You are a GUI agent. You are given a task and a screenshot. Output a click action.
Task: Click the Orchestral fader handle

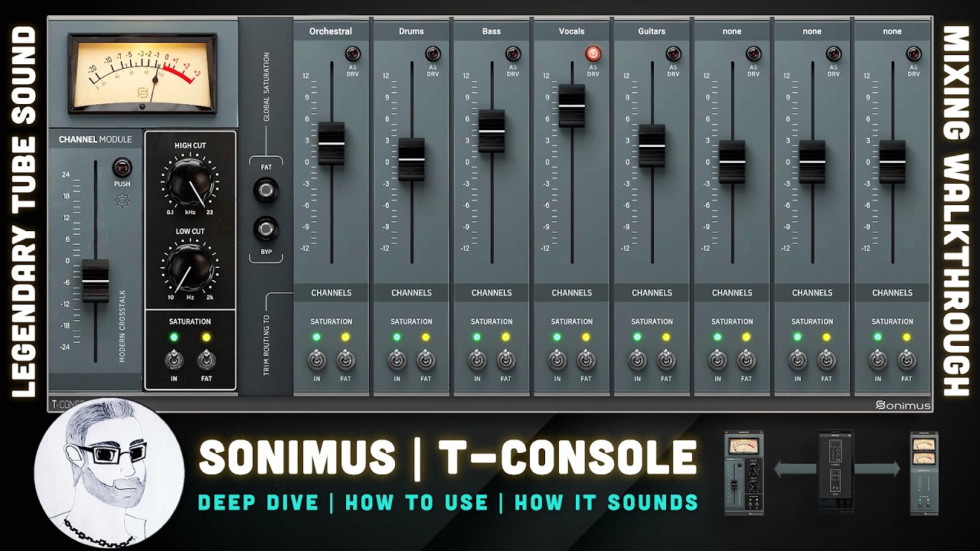(x=332, y=143)
